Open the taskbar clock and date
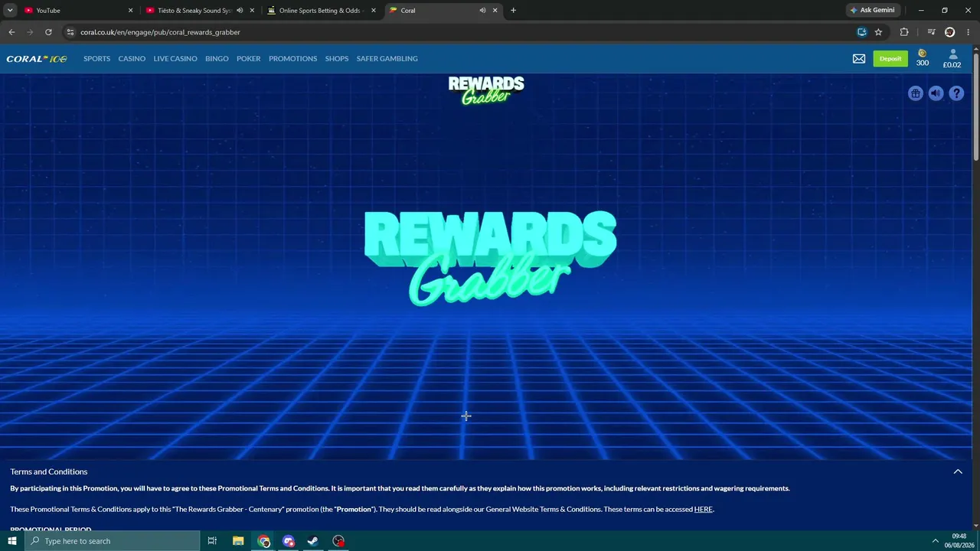Screen dimensions: 980x551 tap(959, 541)
